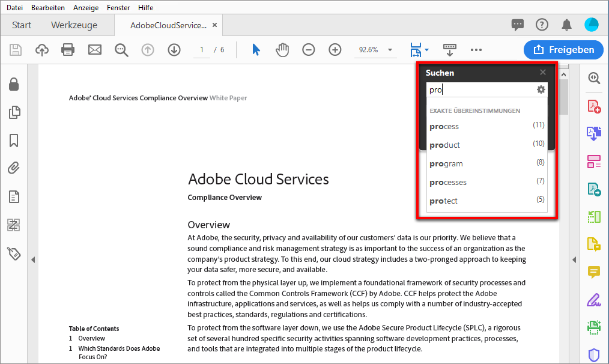Collapse the right tools pane arrow
Image resolution: width=609 pixels, height=364 pixels.
point(574,259)
